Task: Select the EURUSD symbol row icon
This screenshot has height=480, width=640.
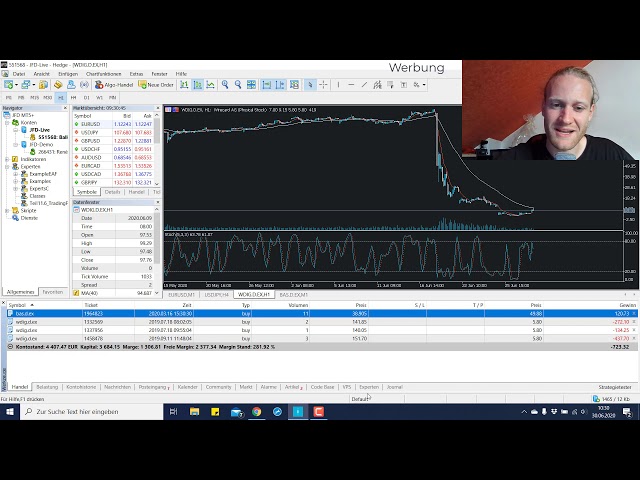Action: [x=77, y=124]
